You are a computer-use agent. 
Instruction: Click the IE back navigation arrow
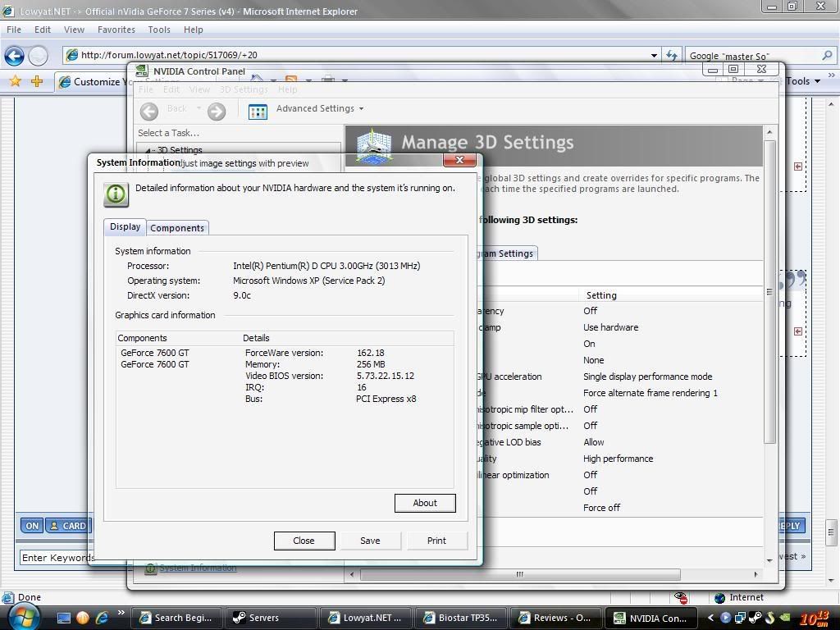[14, 56]
